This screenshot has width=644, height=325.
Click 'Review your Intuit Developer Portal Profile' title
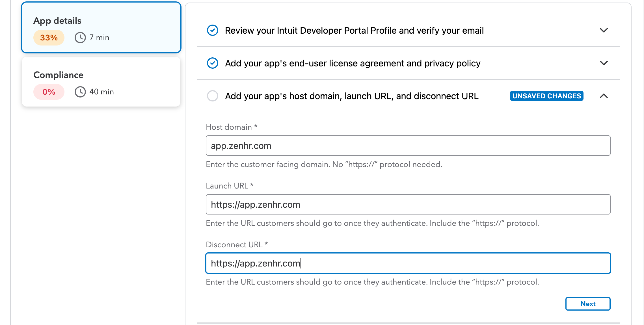(x=354, y=31)
